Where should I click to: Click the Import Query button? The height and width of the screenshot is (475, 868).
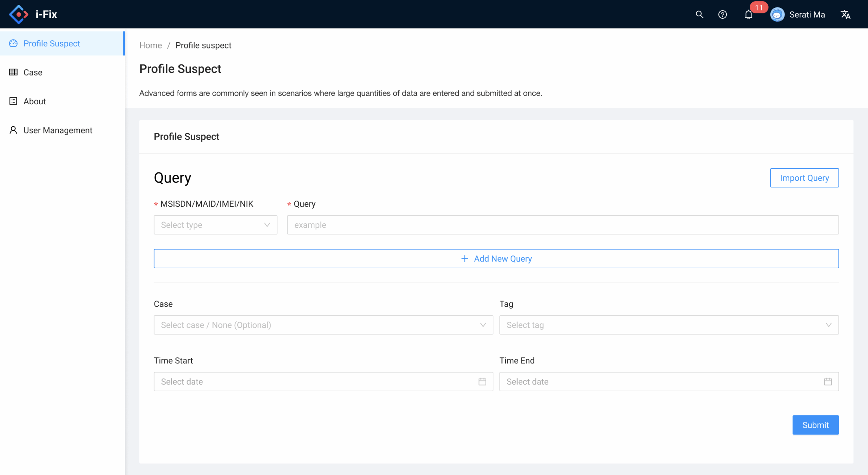pyautogui.click(x=804, y=178)
